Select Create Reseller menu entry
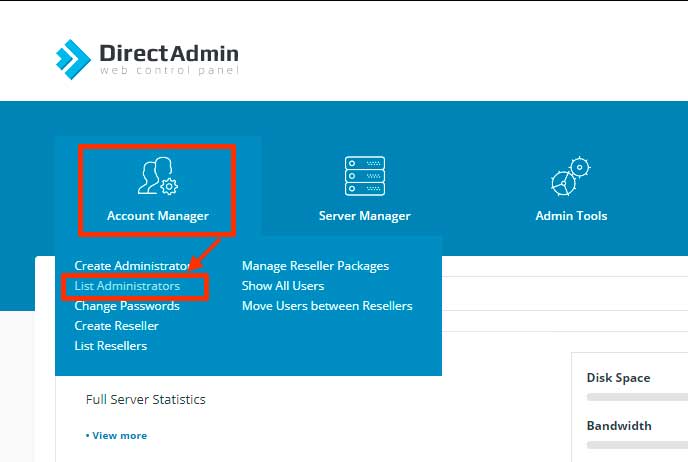This screenshot has height=462, width=688. pyautogui.click(x=116, y=326)
